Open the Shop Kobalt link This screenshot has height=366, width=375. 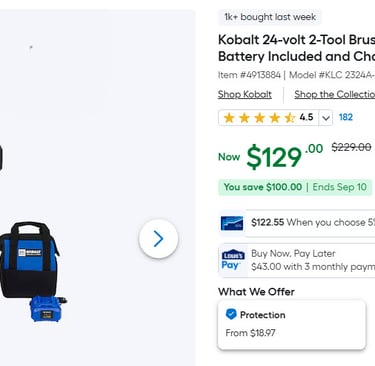tap(245, 94)
